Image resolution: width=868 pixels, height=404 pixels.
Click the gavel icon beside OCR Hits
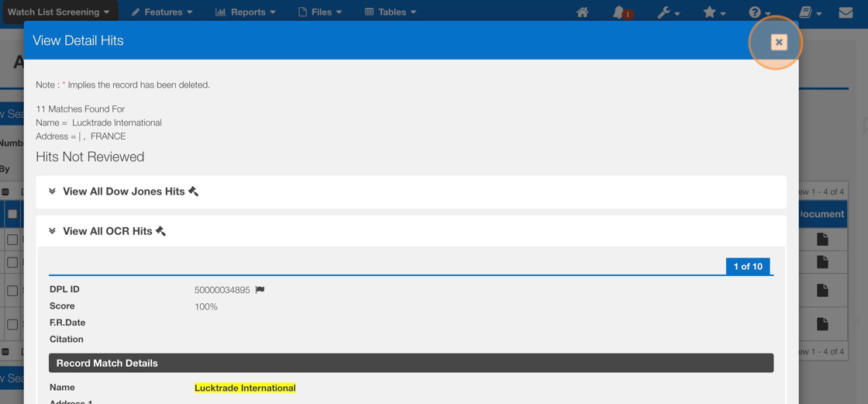(x=160, y=231)
